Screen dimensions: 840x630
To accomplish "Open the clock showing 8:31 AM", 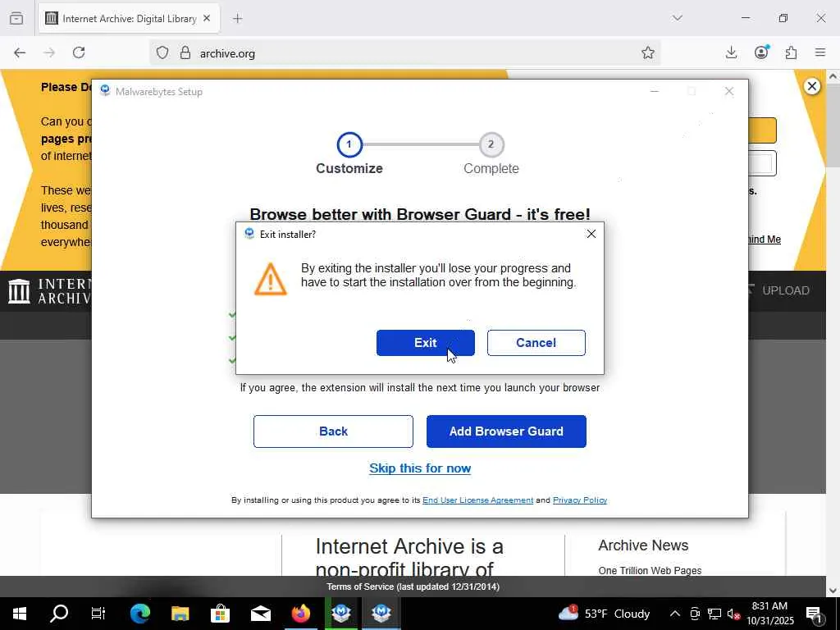I will 770,614.
